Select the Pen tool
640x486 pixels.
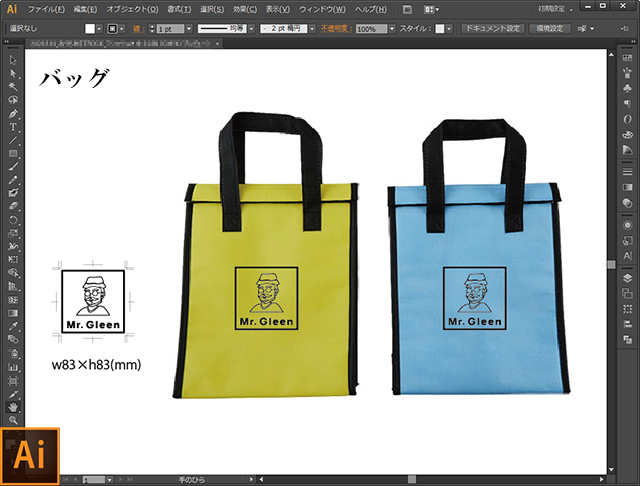pos(13,114)
